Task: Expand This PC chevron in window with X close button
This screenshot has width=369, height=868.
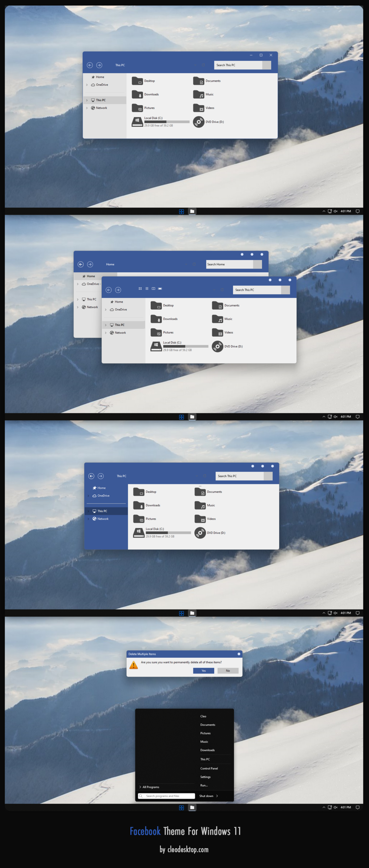Action: click(87, 100)
